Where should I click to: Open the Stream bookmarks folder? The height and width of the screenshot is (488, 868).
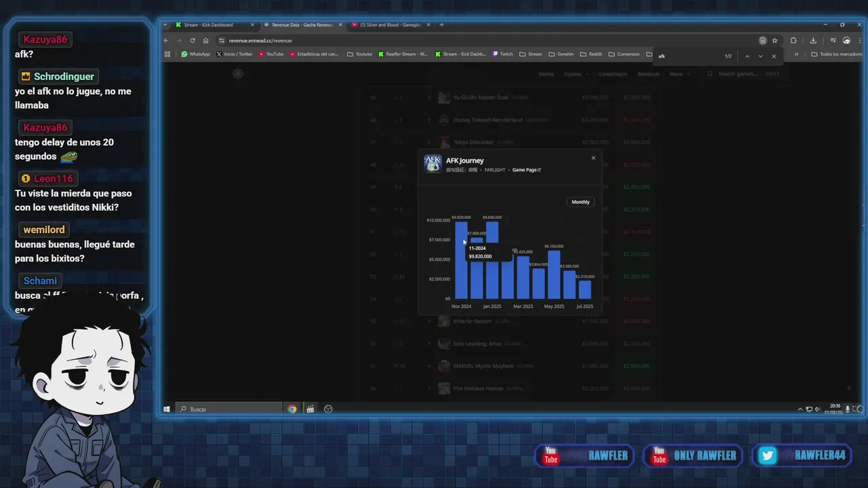click(x=530, y=54)
